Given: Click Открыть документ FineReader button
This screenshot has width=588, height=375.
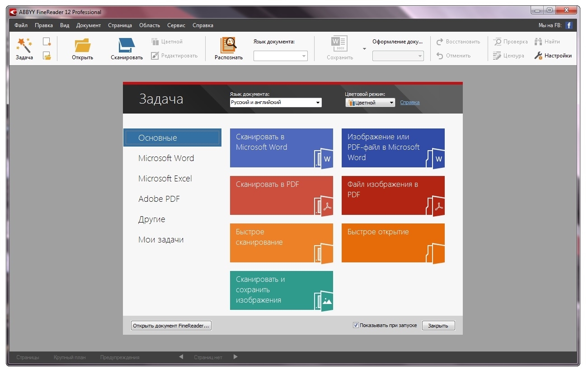Looking at the screenshot, I should [171, 326].
